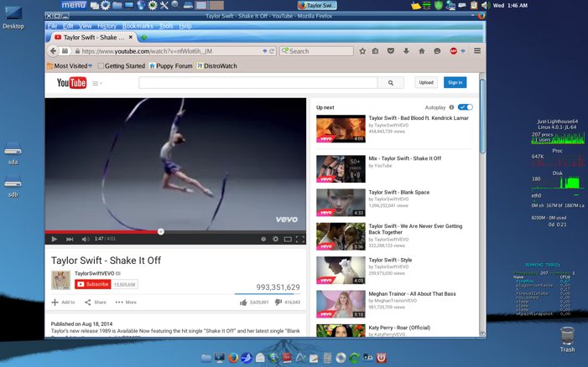
Task: Launch Firefox from the bottom dock
Action: point(233,358)
